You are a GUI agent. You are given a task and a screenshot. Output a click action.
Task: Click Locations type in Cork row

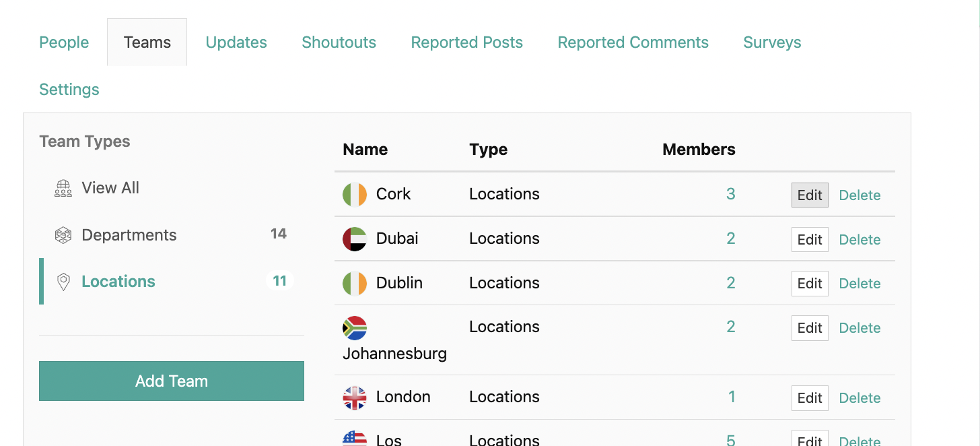(504, 194)
